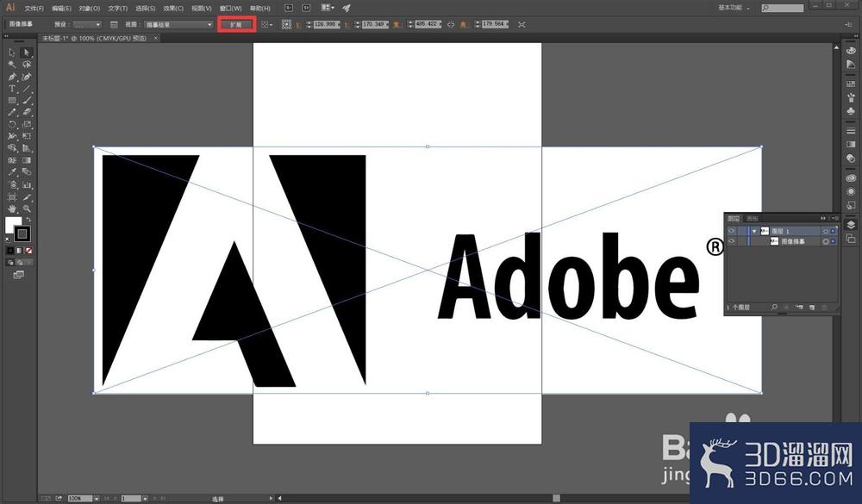Select None fill mode red slash button

[28, 251]
